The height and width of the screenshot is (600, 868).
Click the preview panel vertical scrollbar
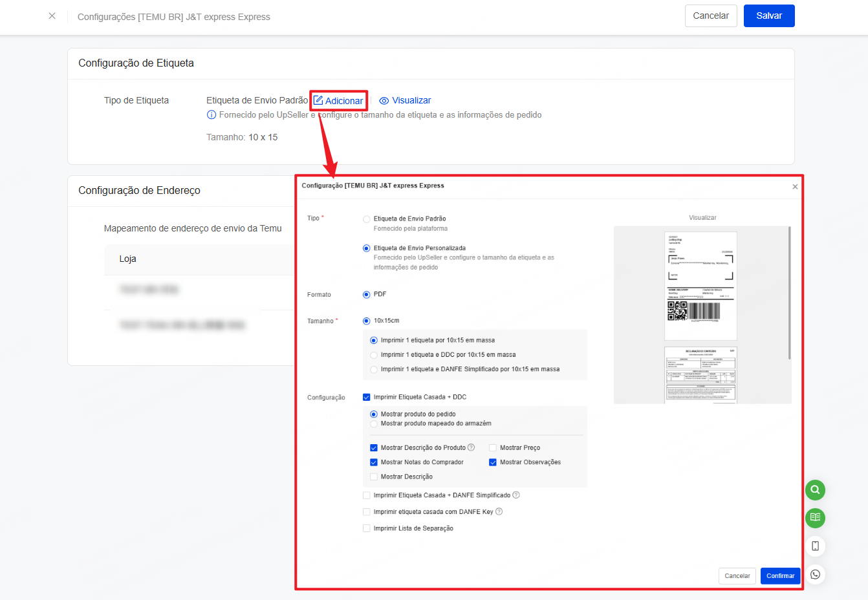click(789, 293)
